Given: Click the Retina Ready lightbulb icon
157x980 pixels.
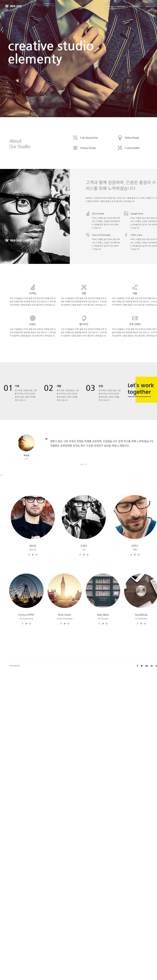Looking at the screenshot, I should (x=120, y=138).
